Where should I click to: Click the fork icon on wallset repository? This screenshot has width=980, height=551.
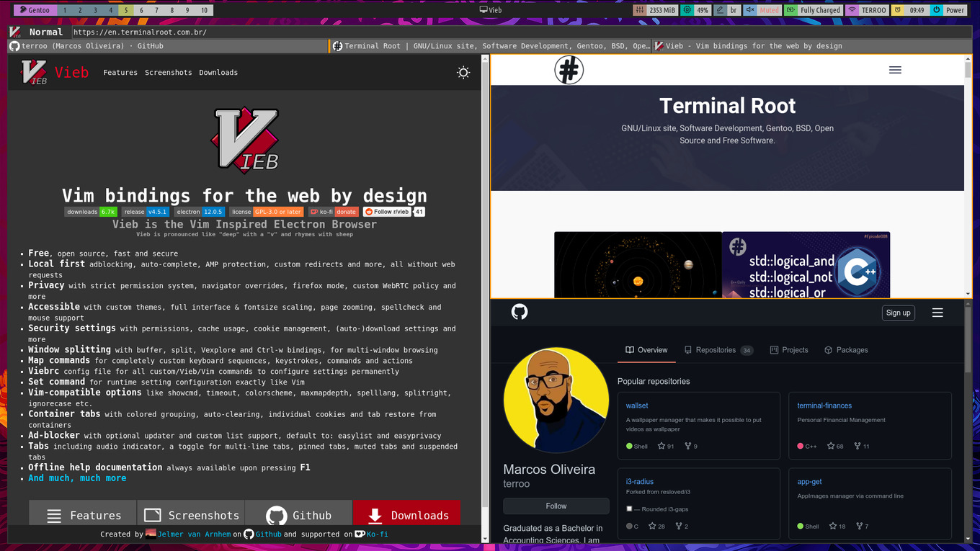point(687,446)
